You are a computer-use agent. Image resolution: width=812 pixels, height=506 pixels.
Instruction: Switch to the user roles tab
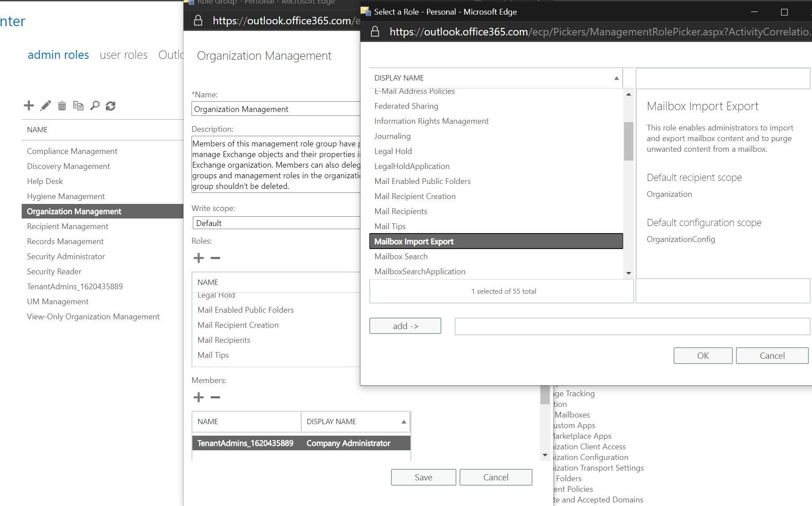click(124, 55)
